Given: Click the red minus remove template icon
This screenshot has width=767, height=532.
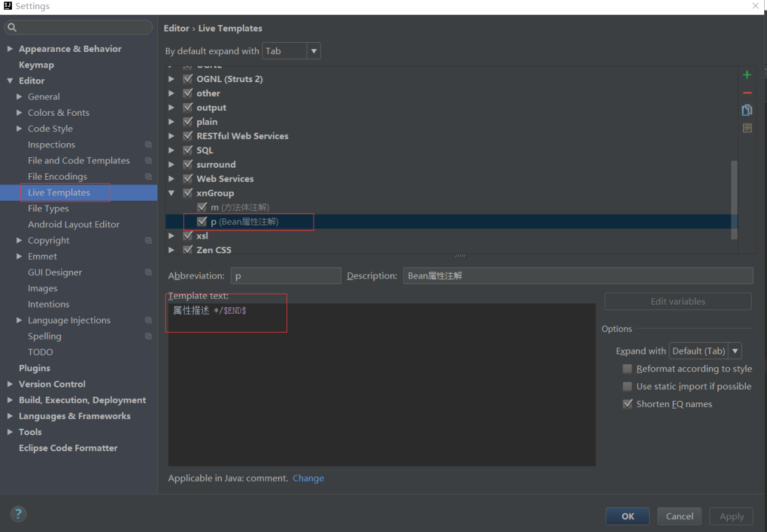Looking at the screenshot, I should coord(747,93).
